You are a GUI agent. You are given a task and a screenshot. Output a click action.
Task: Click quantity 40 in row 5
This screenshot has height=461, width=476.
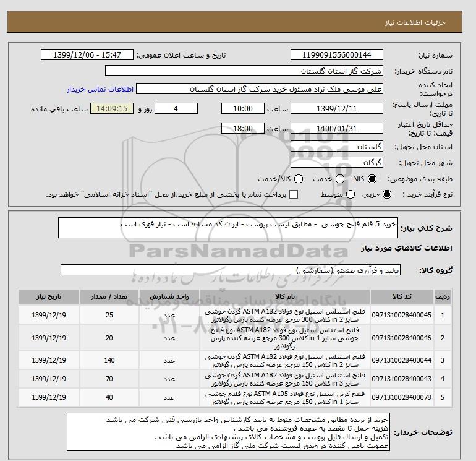click(x=109, y=397)
